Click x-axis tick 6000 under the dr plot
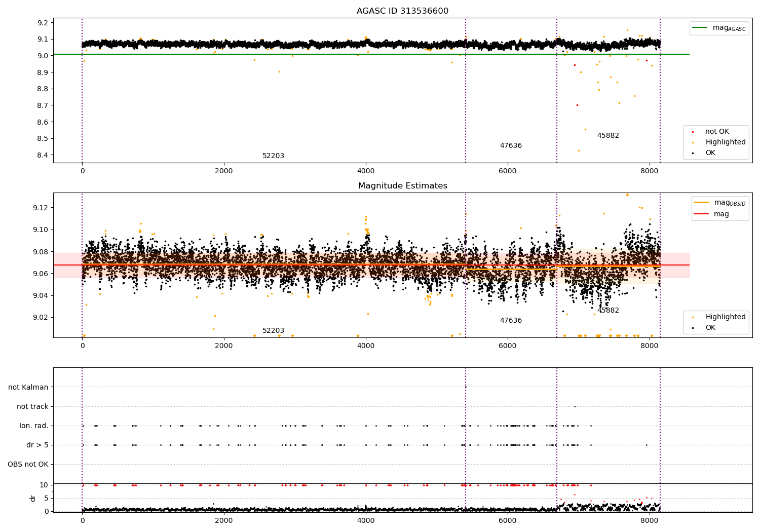760x532 pixels. [507, 521]
